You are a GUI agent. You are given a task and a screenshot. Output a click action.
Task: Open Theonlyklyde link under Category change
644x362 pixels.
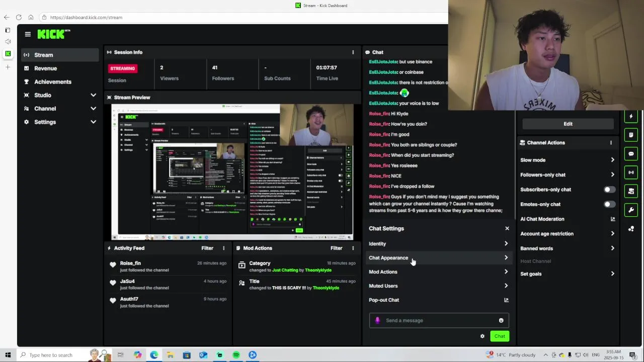click(x=318, y=270)
